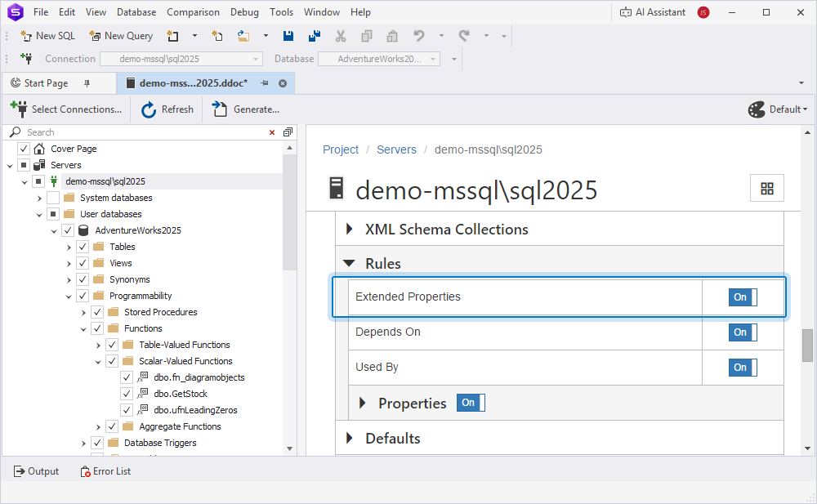Click the red user account avatar

703,12
